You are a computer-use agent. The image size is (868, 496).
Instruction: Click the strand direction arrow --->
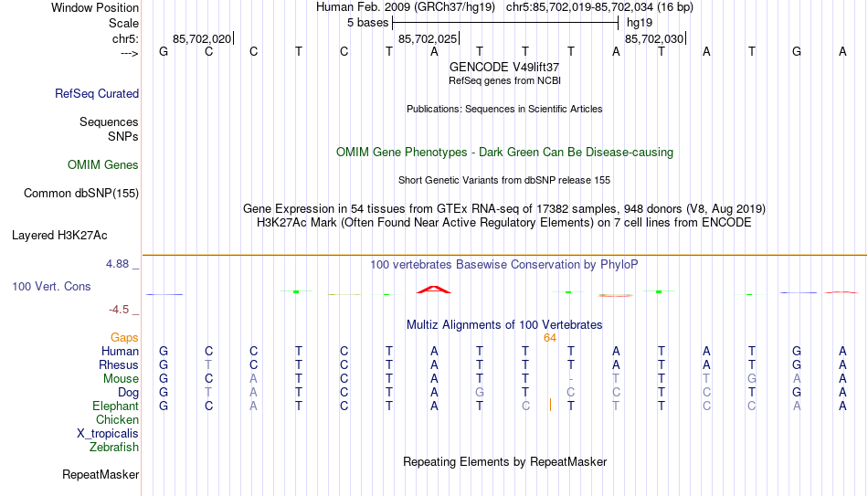130,53
